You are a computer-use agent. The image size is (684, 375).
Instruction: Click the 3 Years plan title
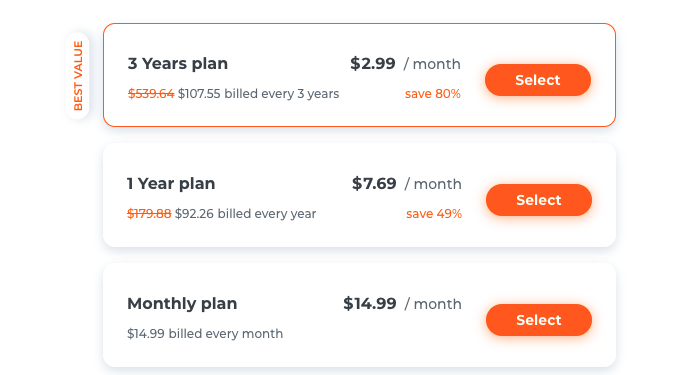(178, 64)
